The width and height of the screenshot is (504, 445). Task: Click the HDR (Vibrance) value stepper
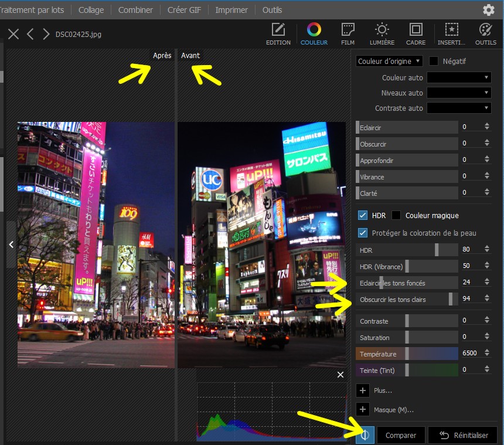[x=487, y=265]
